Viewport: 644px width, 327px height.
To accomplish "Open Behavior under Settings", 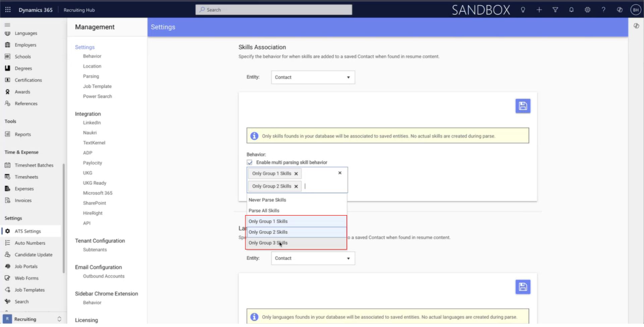I will coord(92,56).
